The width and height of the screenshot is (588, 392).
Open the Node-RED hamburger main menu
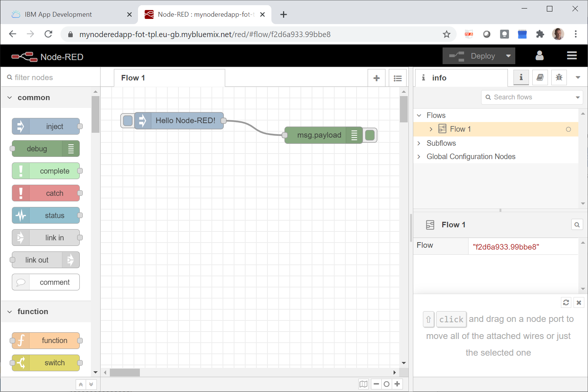tap(572, 56)
